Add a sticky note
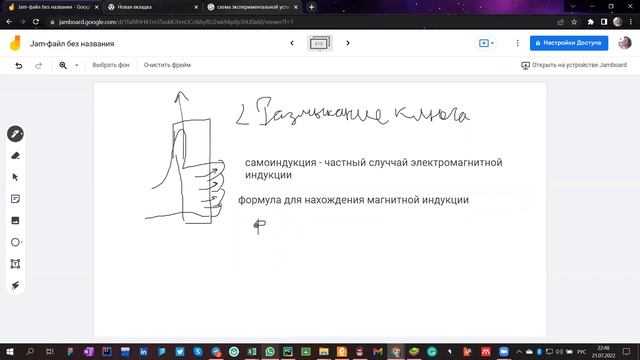This screenshot has height=360, width=640. tap(15, 199)
